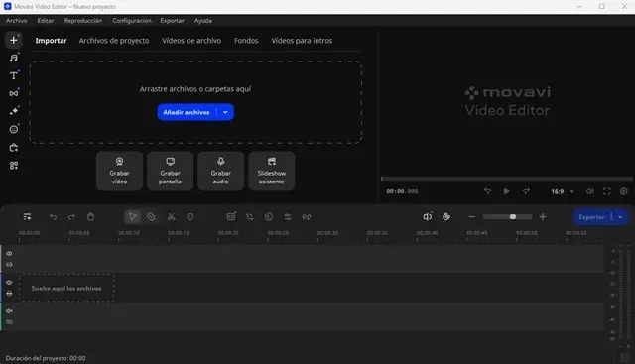Viewport: 635px width, 364px height.
Task: Open the Stickers smiley section
Action: tap(13, 129)
